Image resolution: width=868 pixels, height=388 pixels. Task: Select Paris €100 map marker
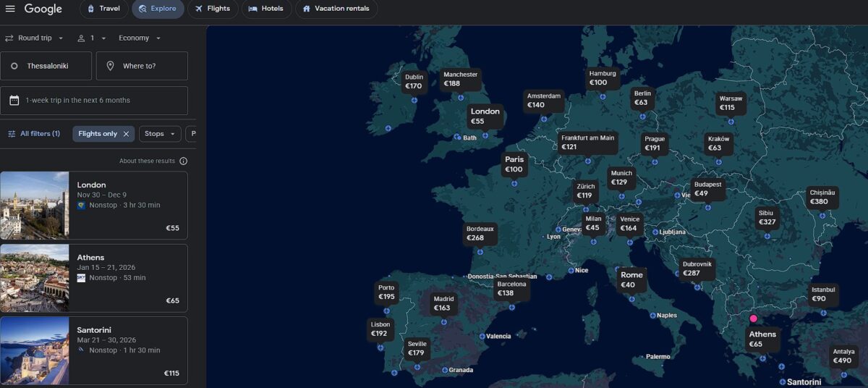[514, 164]
